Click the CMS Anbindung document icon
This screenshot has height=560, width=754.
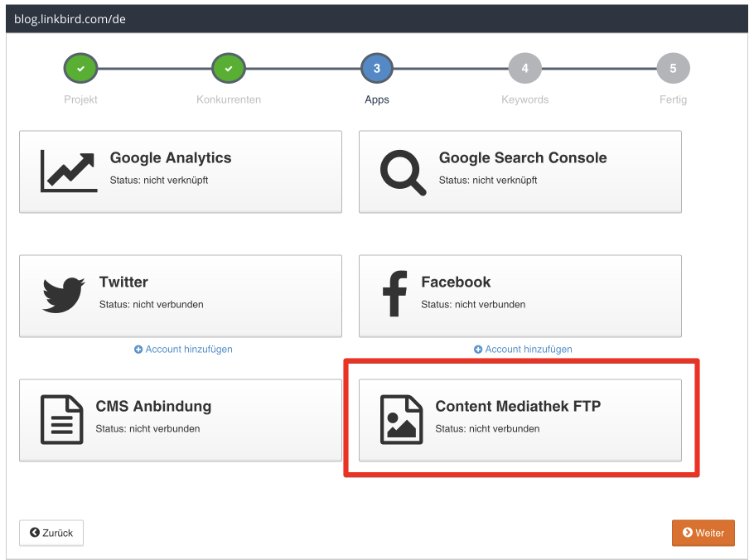point(61,420)
